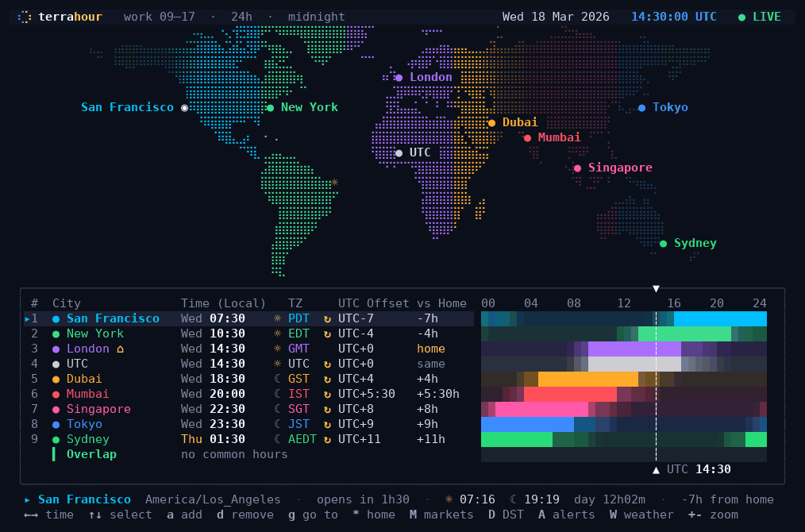Click the sun position icon on the map
This screenshot has width=805, height=532.
[335, 183]
